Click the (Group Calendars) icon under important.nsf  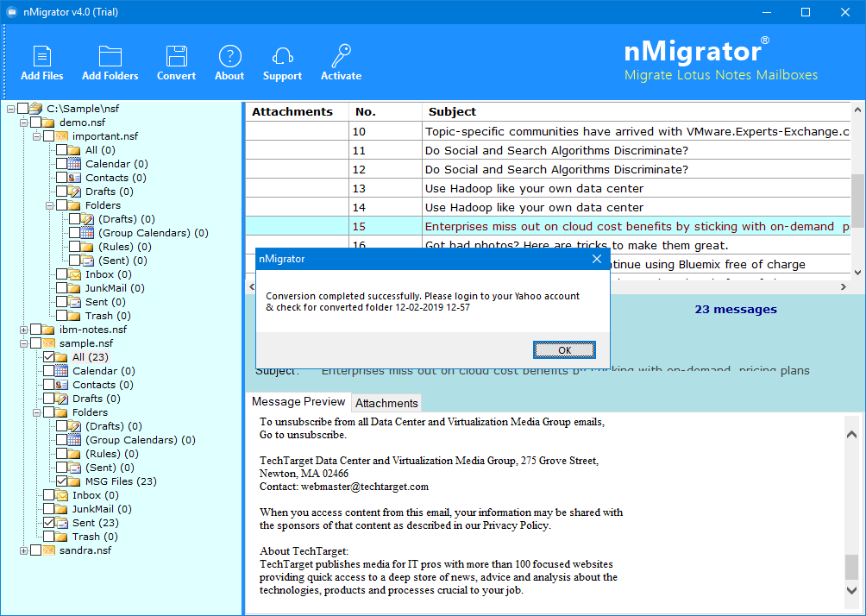point(87,233)
